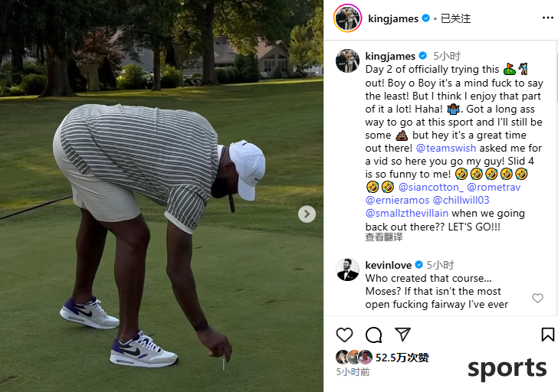Screen dimensions: 558x392
Task: Open kingjames story avatar in header
Action: point(347,18)
